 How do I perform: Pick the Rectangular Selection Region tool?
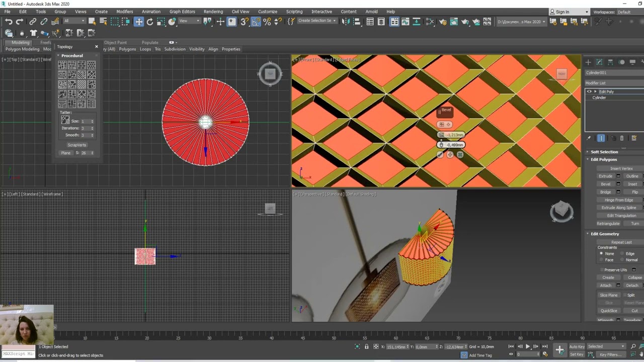coord(115,21)
